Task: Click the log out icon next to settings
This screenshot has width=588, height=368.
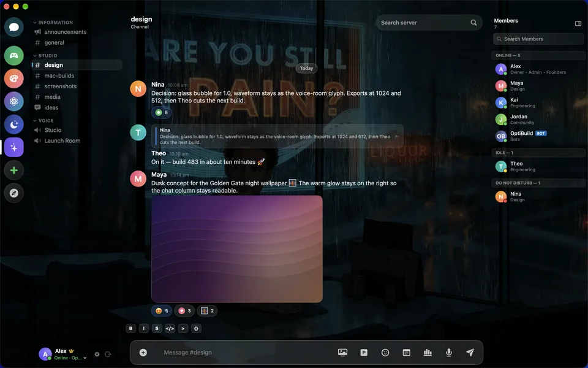Action: coord(108,354)
